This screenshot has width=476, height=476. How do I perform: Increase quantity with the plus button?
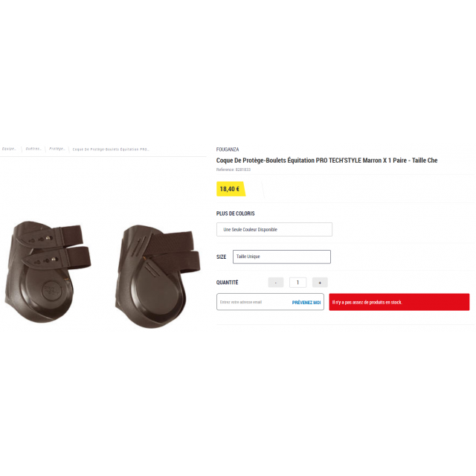click(320, 283)
